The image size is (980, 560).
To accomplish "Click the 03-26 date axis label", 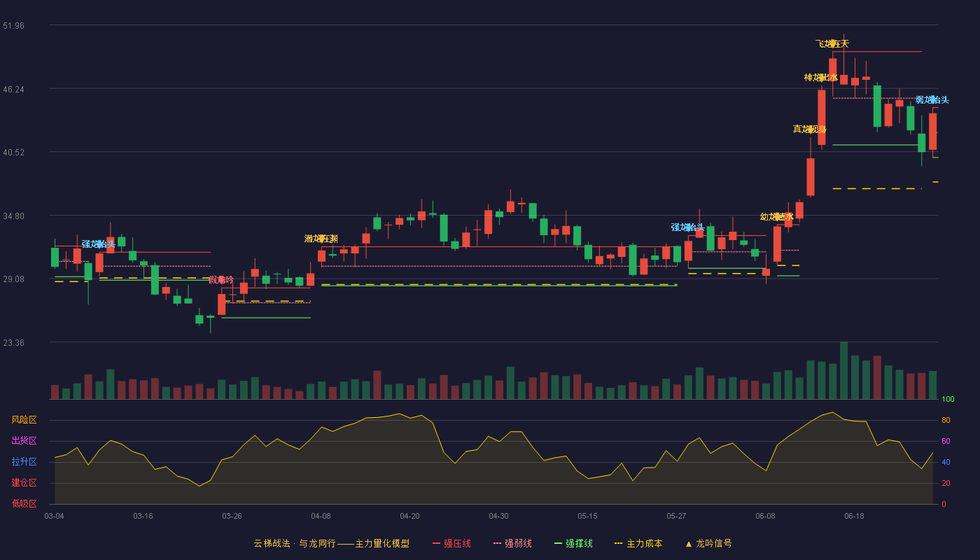I will [x=232, y=516].
